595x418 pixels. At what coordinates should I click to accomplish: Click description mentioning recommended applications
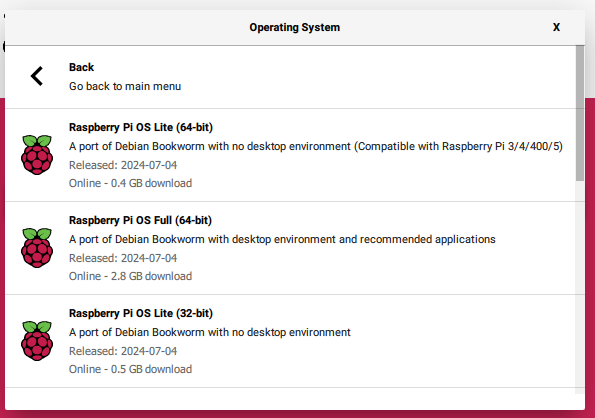pyautogui.click(x=282, y=239)
